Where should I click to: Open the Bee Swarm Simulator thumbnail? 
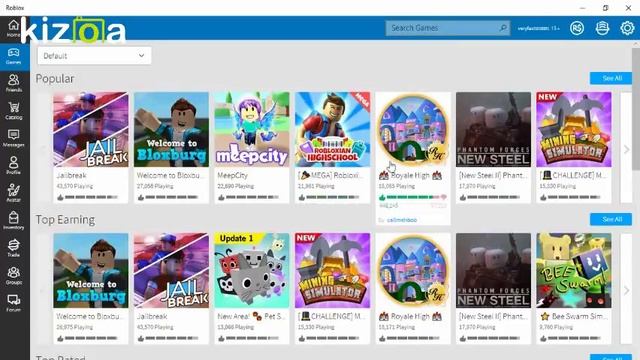[x=574, y=271]
